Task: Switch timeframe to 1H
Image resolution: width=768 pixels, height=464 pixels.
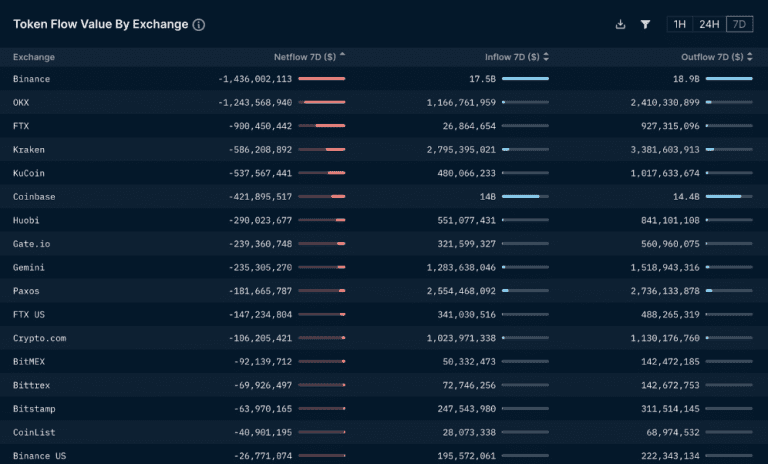Action: coord(680,24)
